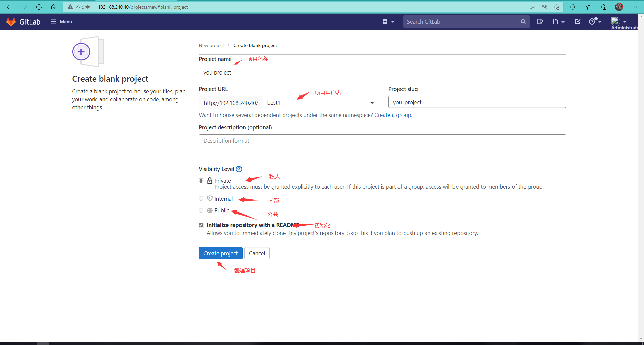This screenshot has height=345, width=644.
Task: Open the Merge requests icon
Action: [556, 21]
